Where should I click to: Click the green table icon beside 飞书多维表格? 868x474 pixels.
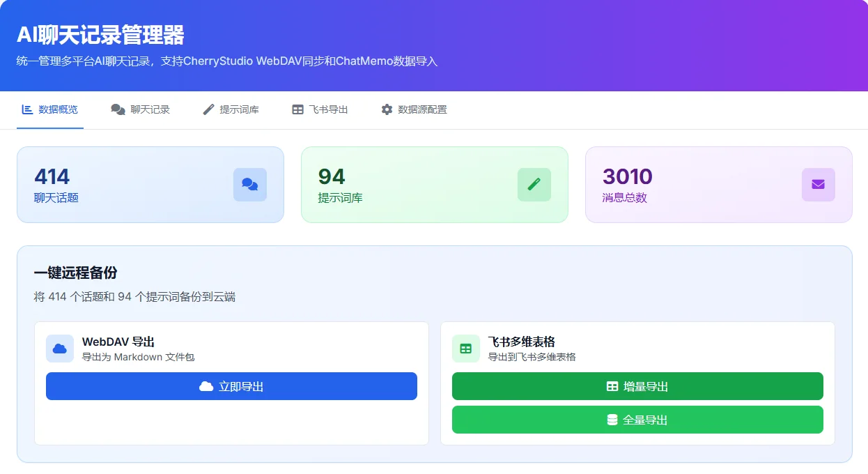tap(465, 349)
